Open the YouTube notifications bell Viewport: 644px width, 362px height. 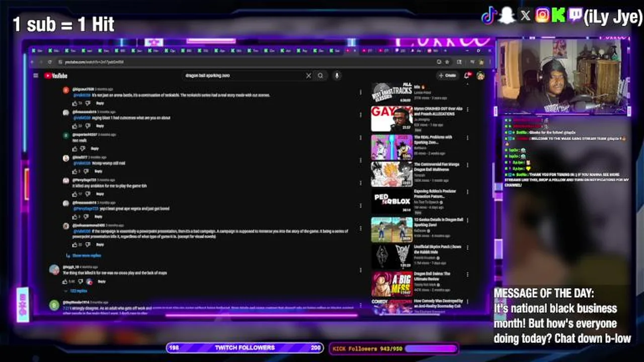click(467, 75)
